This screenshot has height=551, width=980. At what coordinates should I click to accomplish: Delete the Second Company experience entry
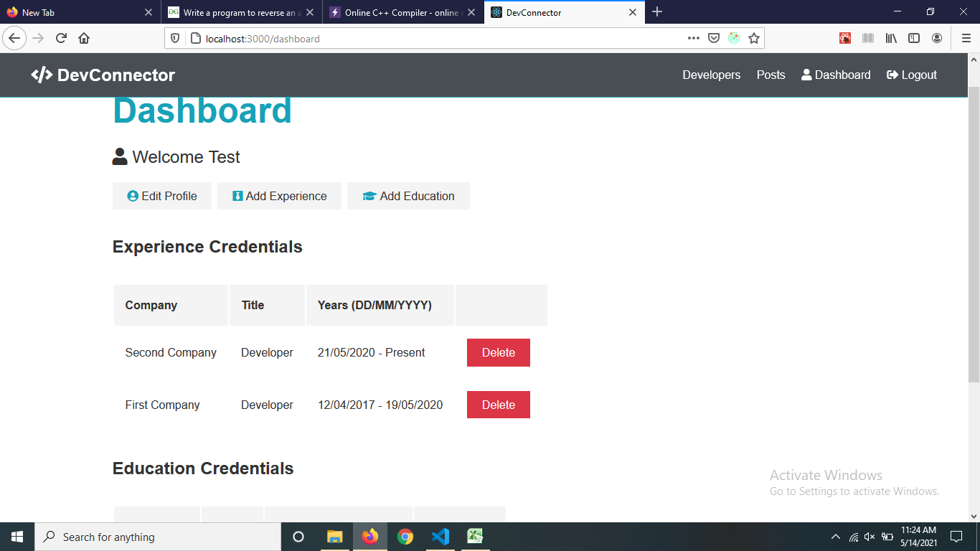click(x=498, y=352)
